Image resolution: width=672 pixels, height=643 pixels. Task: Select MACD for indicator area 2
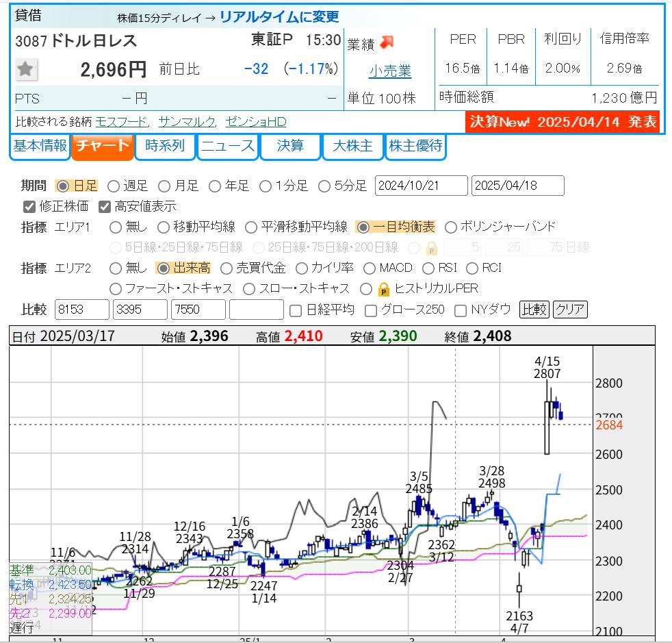(370, 268)
